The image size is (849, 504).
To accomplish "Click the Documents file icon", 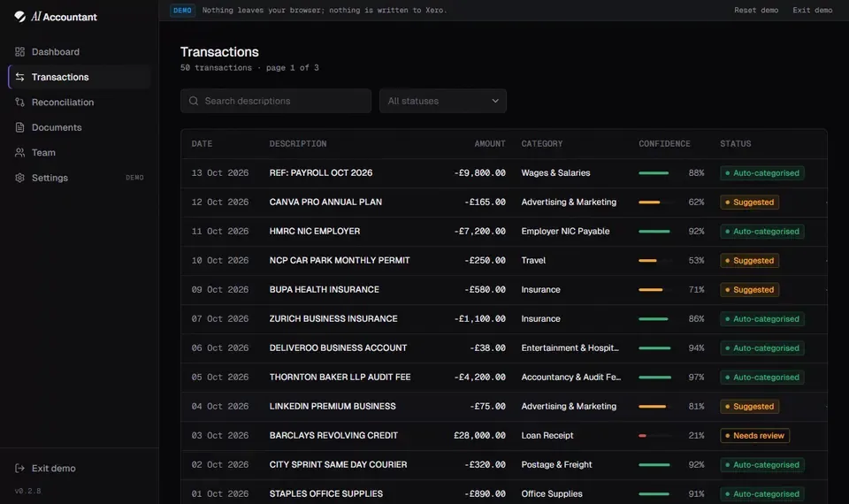I will click(20, 127).
